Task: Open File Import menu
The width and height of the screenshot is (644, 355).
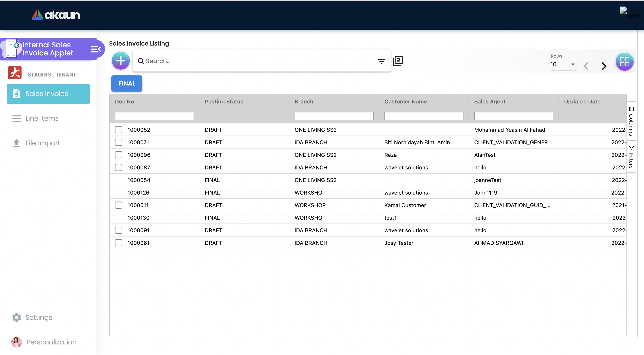Action: point(42,143)
